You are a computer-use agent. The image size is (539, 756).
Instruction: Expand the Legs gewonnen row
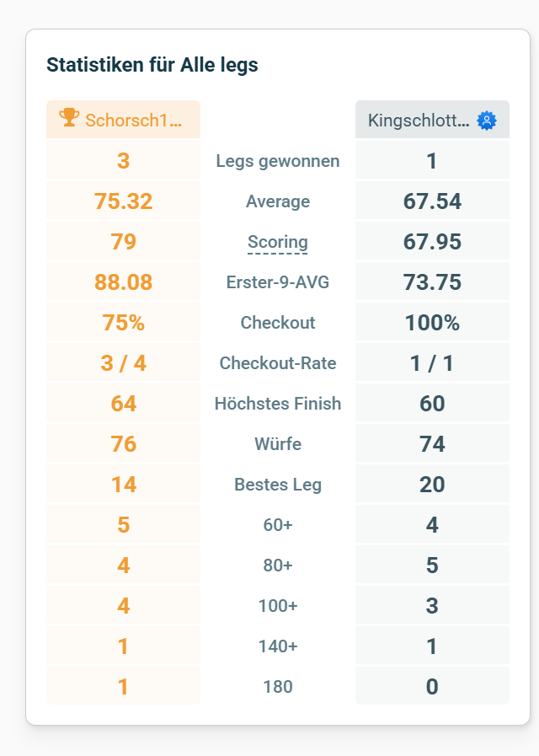pyautogui.click(x=278, y=160)
